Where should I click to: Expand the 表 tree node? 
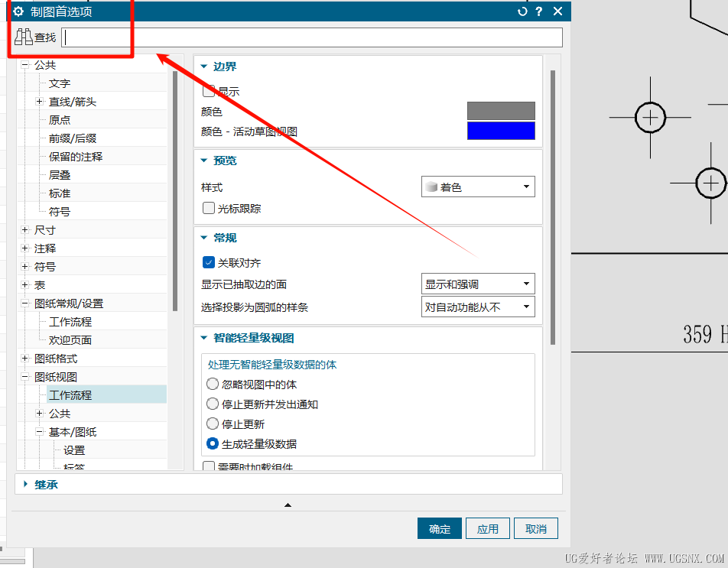point(25,285)
